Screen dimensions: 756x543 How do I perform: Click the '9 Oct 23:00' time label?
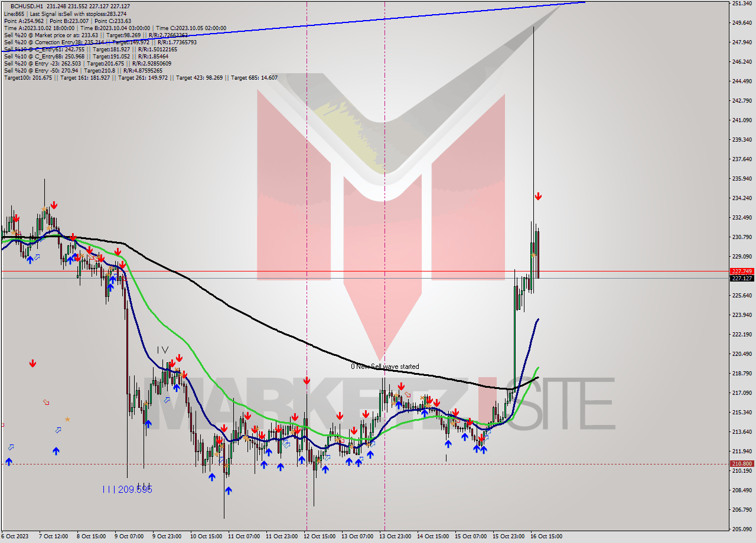(167, 537)
